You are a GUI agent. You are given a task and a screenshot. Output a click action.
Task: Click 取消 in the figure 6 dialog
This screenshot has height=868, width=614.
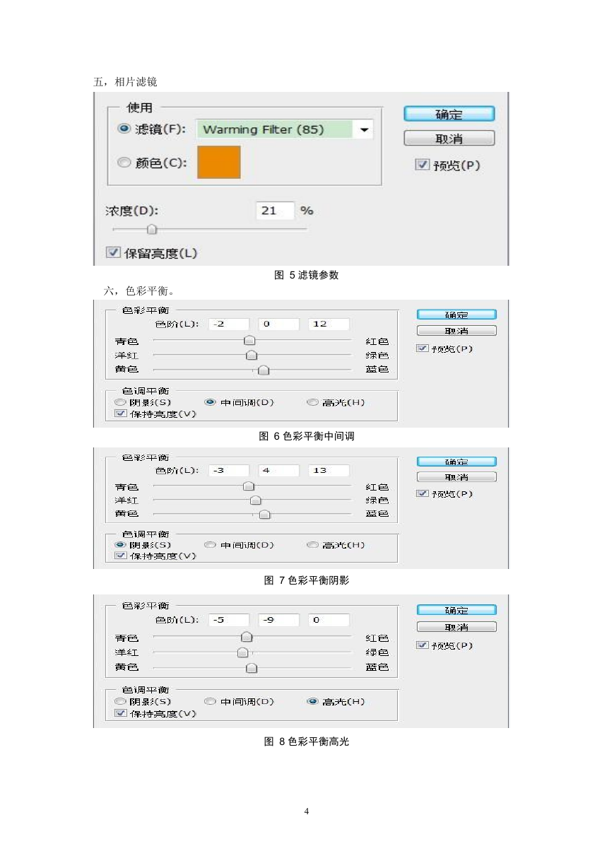tap(456, 331)
